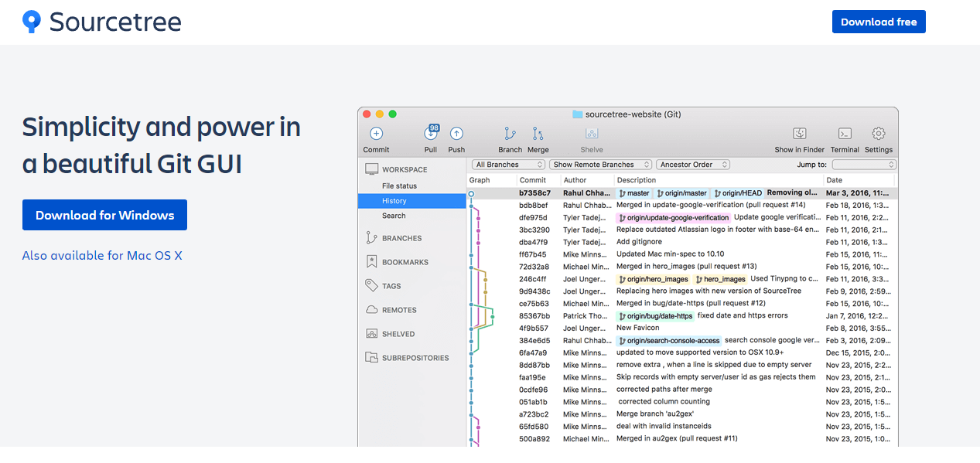980x463 pixels.
Task: Click the origin/hero_images tag
Action: (x=654, y=279)
